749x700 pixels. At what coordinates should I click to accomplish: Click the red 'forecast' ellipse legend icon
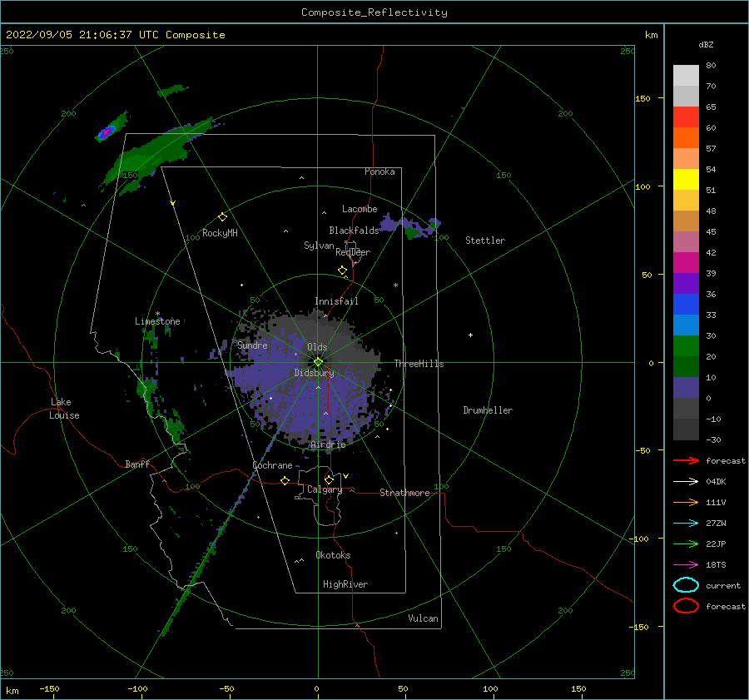(x=686, y=606)
